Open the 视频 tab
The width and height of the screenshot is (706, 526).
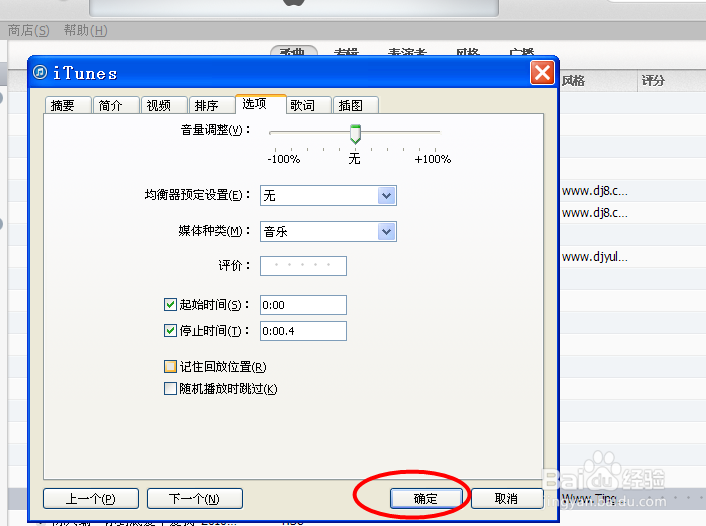(164, 105)
